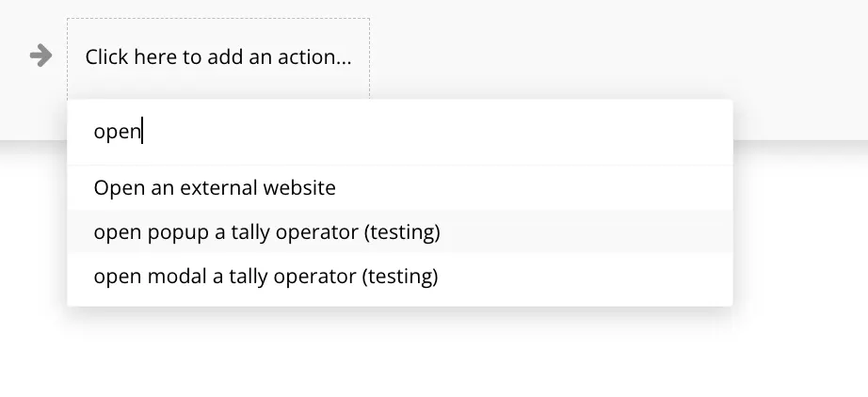This screenshot has height=397, width=868.
Task: Click the 'Click here to add an action...' box
Action: [217, 56]
